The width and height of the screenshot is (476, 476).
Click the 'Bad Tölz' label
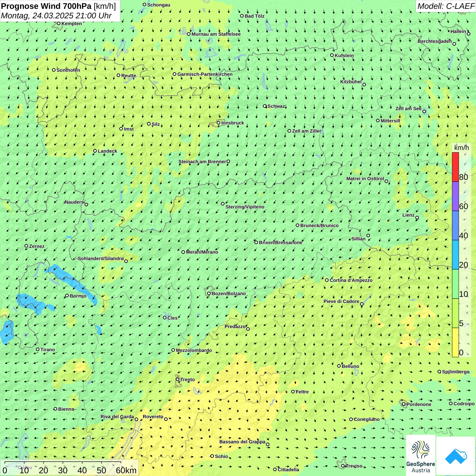click(254, 16)
